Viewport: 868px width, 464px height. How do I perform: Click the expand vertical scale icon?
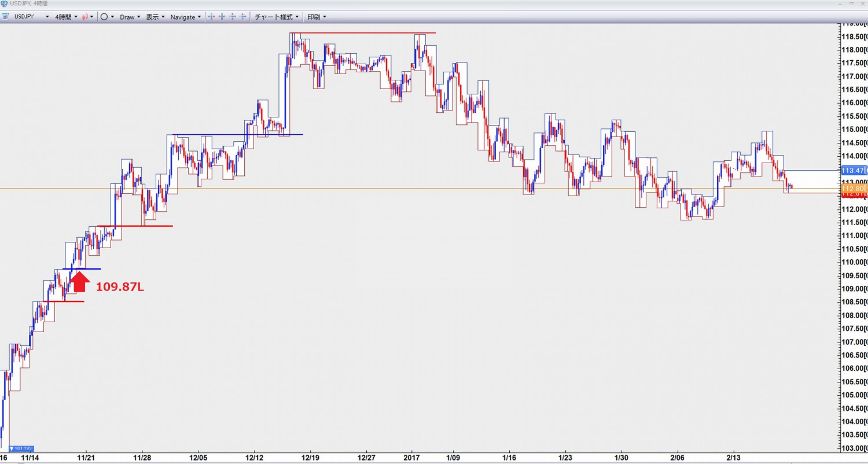pyautogui.click(x=232, y=17)
